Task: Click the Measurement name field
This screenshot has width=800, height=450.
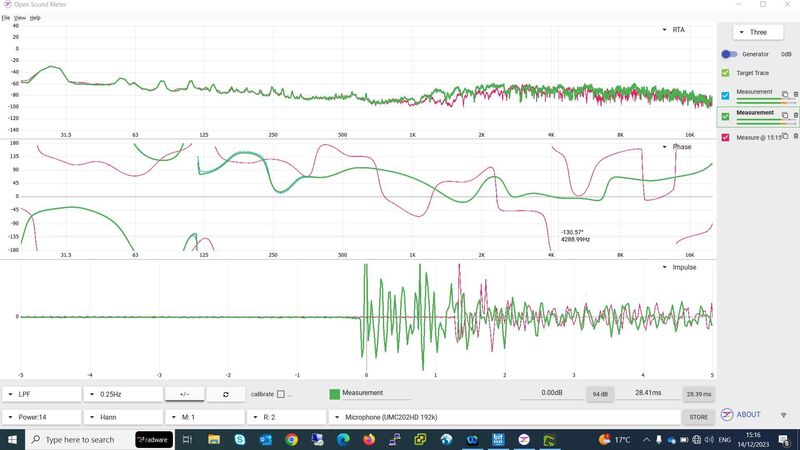Action: [x=377, y=393]
